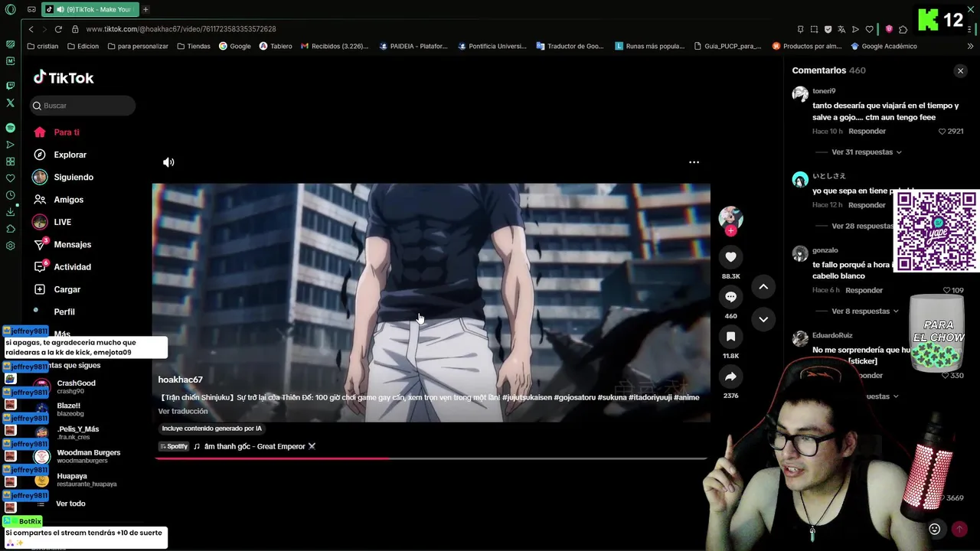Open X in the browser sidebar
This screenshot has width=980, height=551.
[10, 103]
